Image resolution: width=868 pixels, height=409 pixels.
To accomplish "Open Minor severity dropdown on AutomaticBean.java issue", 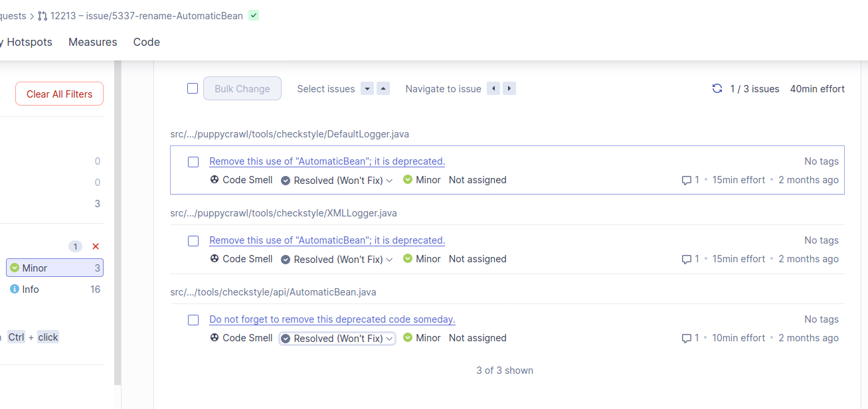I will click(x=422, y=338).
